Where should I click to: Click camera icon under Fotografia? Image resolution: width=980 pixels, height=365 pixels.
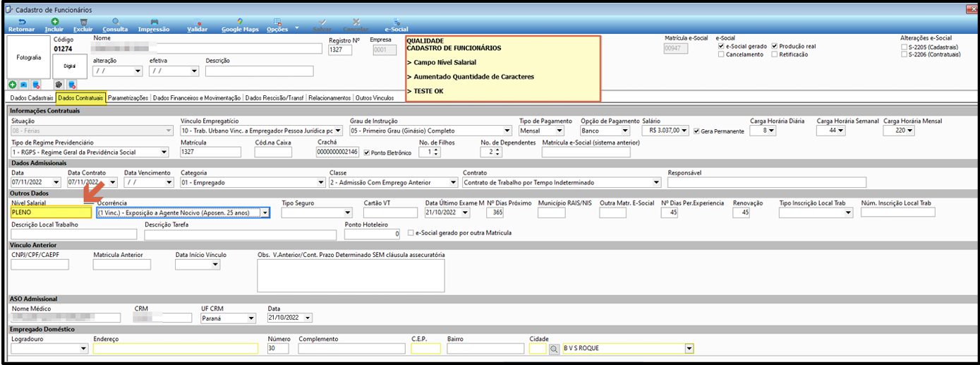(x=23, y=84)
